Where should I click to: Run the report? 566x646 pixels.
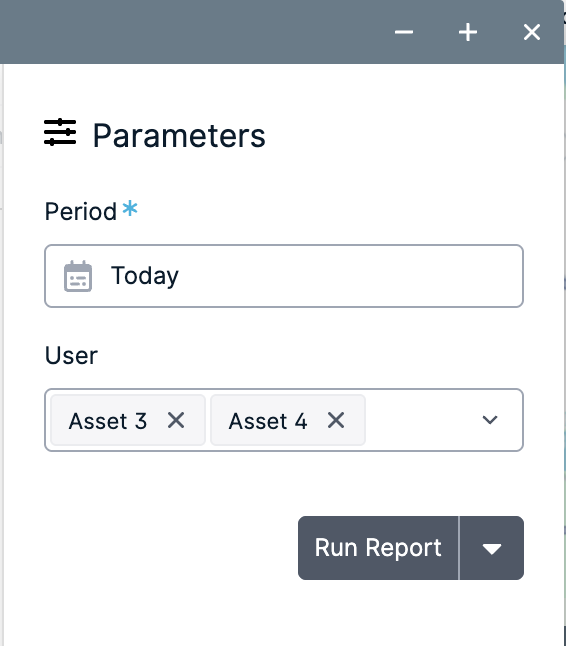378,548
